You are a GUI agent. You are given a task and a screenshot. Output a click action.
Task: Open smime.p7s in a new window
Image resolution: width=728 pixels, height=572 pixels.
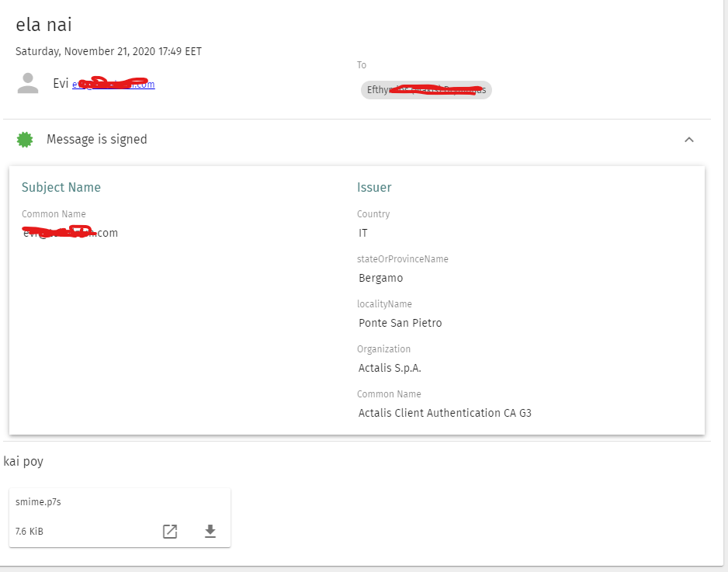click(x=169, y=532)
